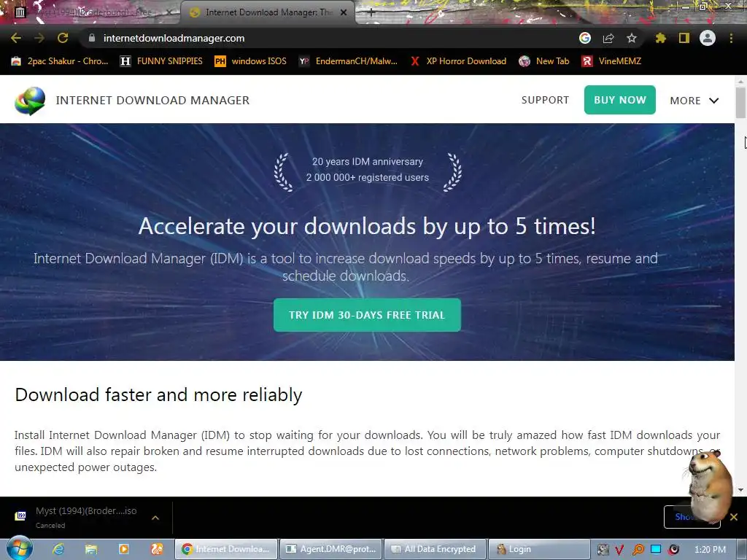
Task: Close the downloads bar
Action: pyautogui.click(x=734, y=517)
